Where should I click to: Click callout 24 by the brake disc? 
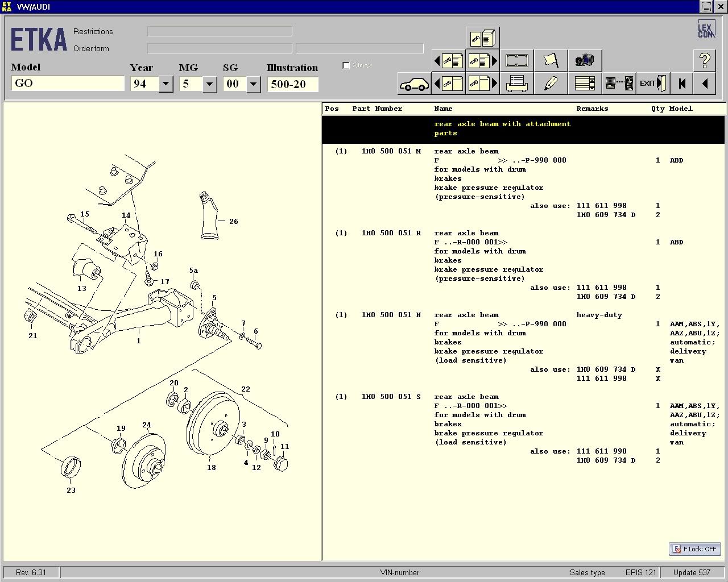(147, 425)
